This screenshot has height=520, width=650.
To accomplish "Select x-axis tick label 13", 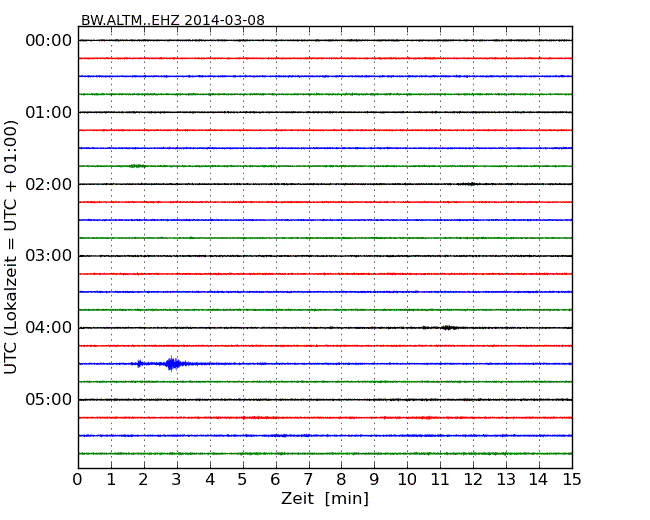I will click(x=506, y=479).
